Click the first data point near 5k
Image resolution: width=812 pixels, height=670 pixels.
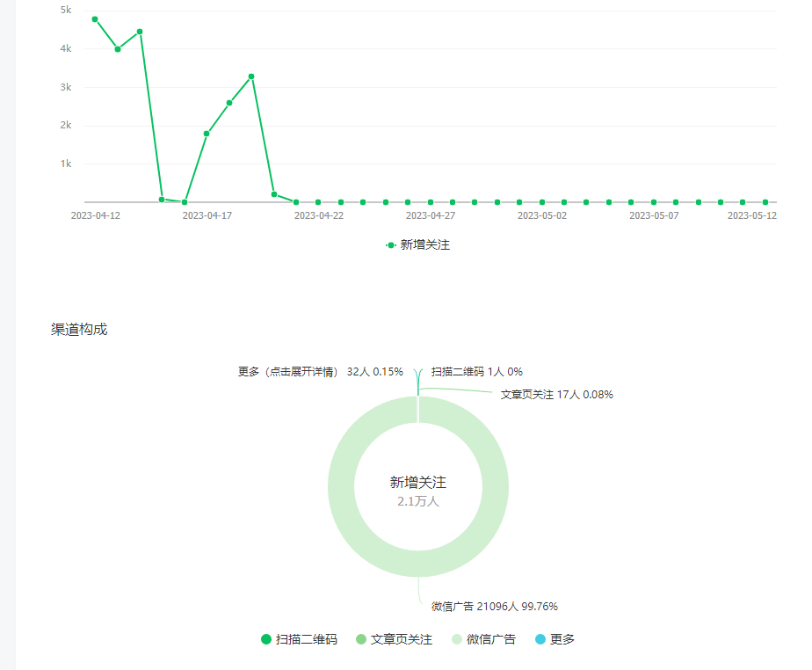95,19
